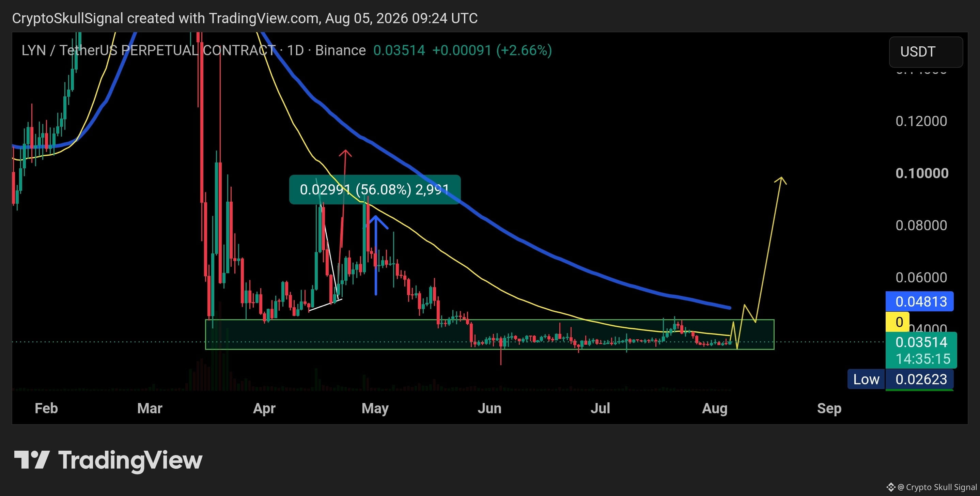Click the 0.02991 (56.08%) measurement label
Viewport: 980px width, 496px height.
(375, 189)
